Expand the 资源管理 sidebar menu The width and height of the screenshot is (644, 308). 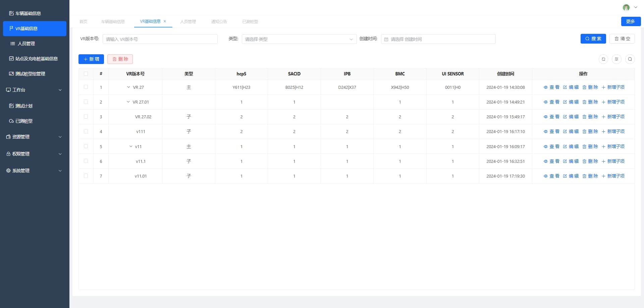(x=35, y=137)
